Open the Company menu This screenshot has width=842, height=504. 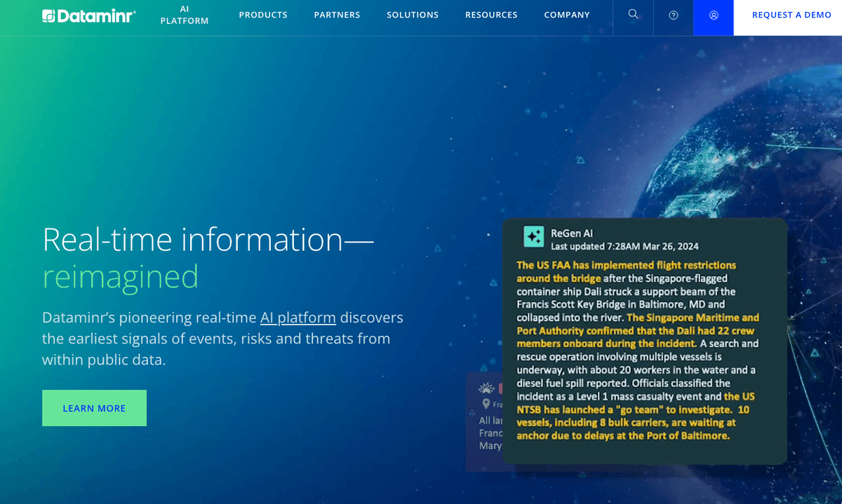click(567, 15)
